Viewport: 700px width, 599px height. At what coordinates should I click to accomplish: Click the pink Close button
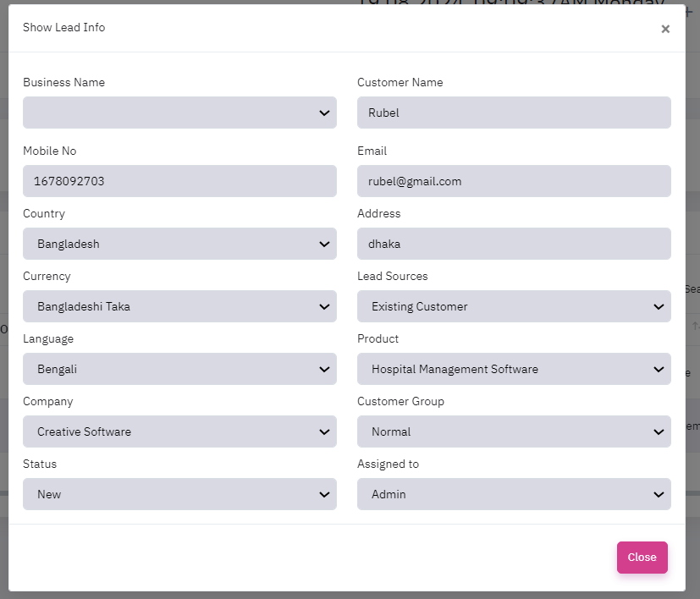coord(642,558)
